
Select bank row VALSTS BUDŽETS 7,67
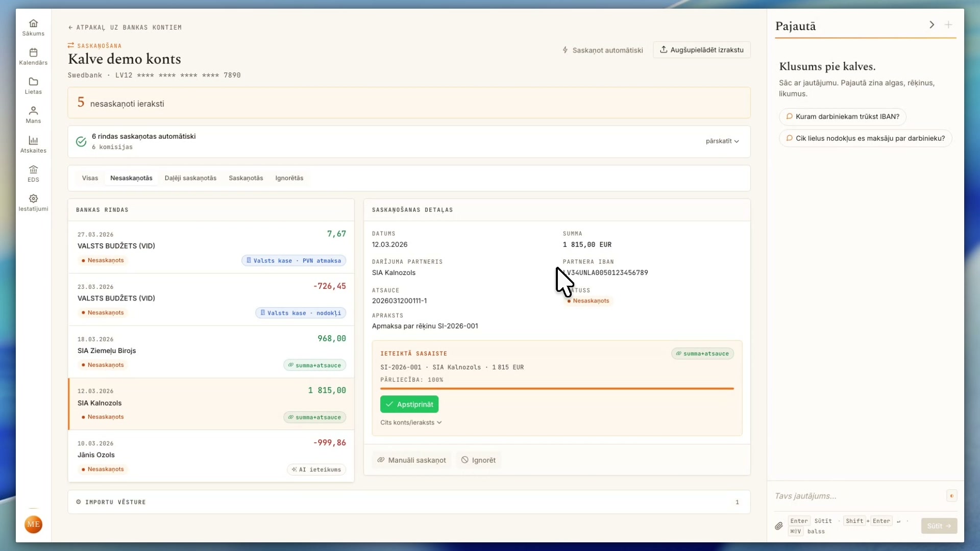pos(211,247)
